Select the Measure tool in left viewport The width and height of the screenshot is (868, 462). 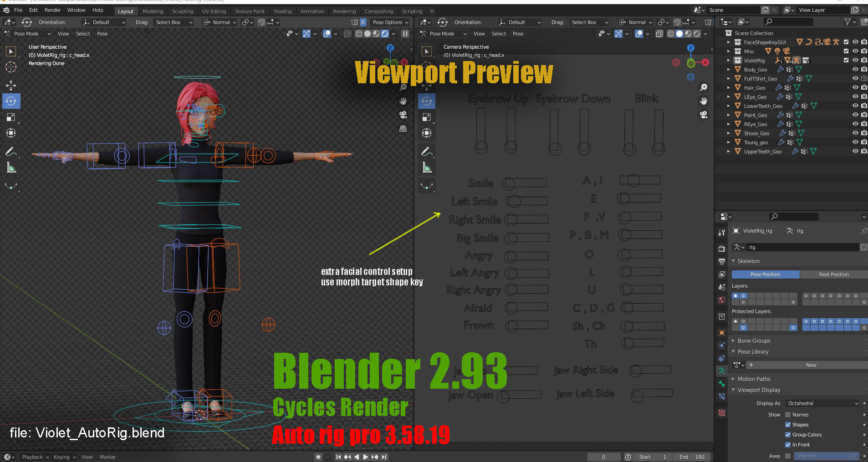tap(11, 168)
